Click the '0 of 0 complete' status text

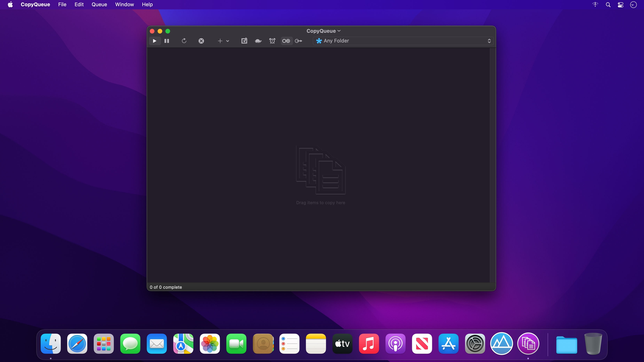(166, 287)
